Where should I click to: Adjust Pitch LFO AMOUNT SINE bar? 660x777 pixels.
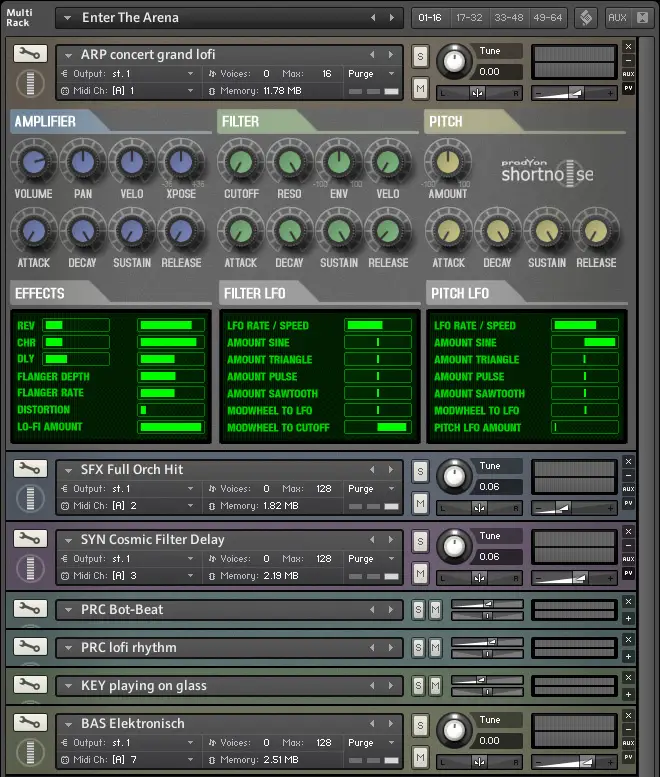pos(585,342)
